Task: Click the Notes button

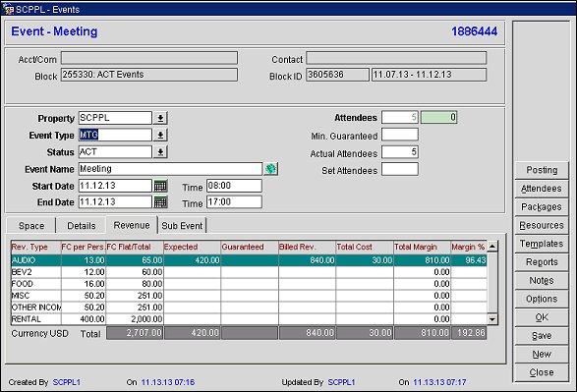Action: tap(542, 280)
